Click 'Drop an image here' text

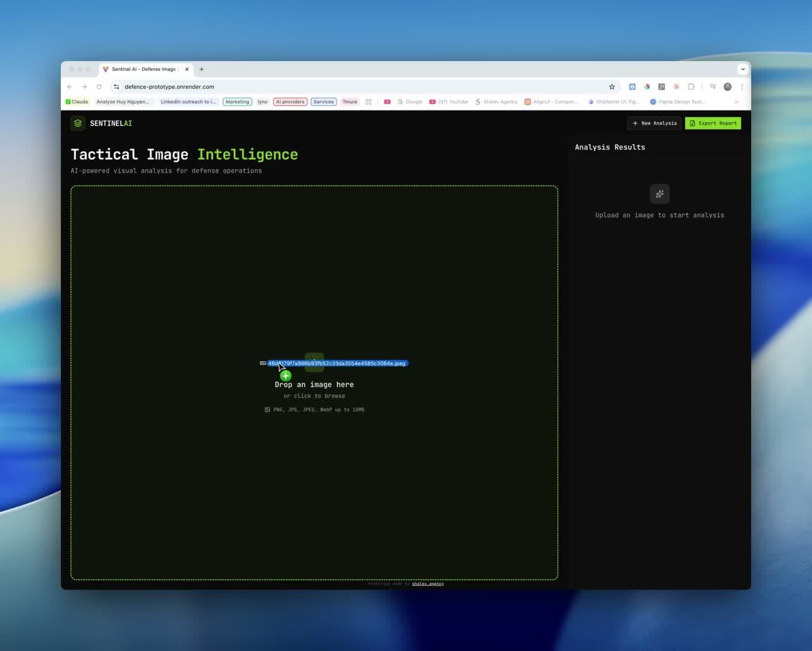pos(314,385)
